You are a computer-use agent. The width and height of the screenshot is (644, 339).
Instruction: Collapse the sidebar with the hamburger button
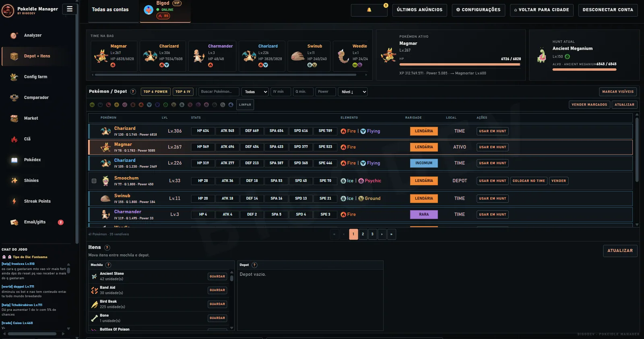70,9
